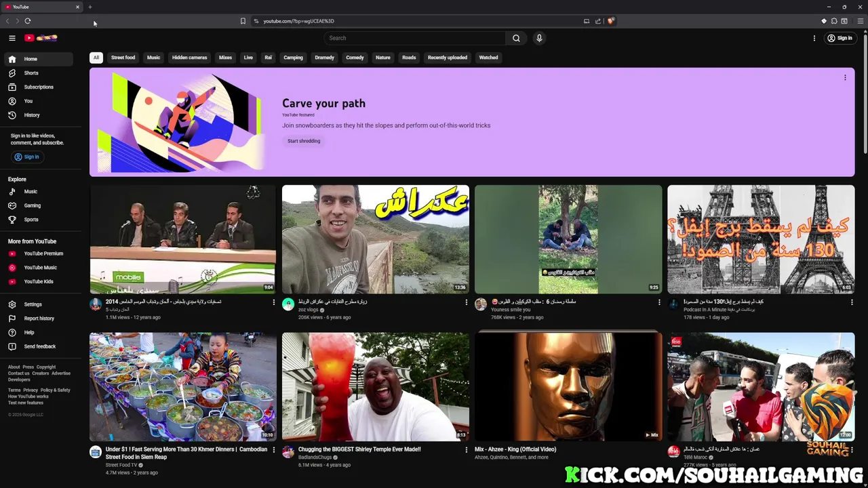Image resolution: width=868 pixels, height=488 pixels.
Task: Open YouTube settings three-dot menu in the header
Action: [814, 38]
